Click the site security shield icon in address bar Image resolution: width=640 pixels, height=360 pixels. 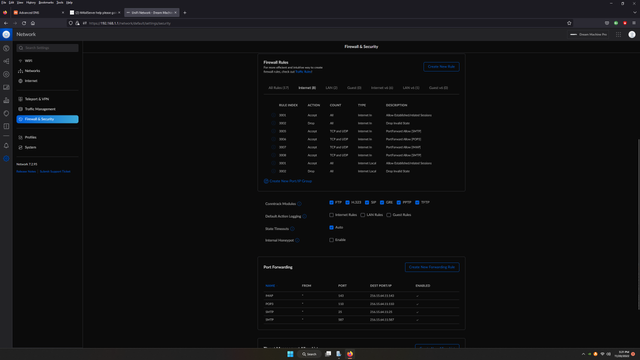(x=71, y=23)
